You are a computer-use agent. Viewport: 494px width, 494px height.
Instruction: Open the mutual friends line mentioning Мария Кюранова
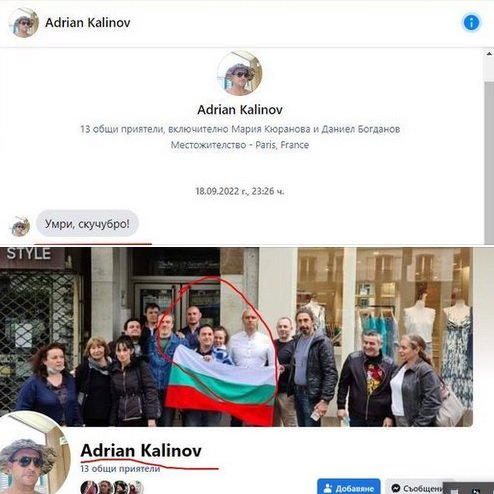pyautogui.click(x=240, y=129)
